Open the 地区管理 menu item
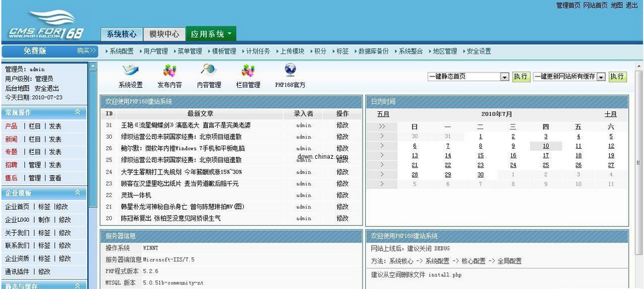The height and width of the screenshot is (289, 644). [x=445, y=52]
